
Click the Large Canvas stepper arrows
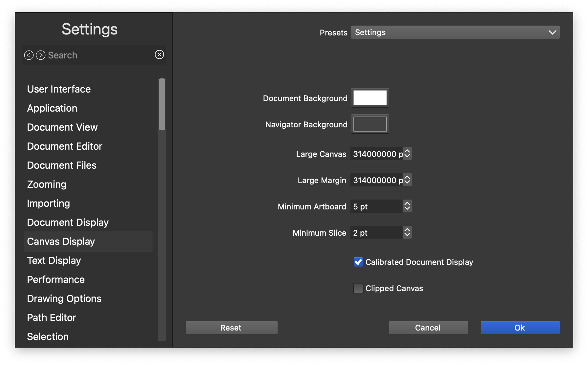(407, 154)
